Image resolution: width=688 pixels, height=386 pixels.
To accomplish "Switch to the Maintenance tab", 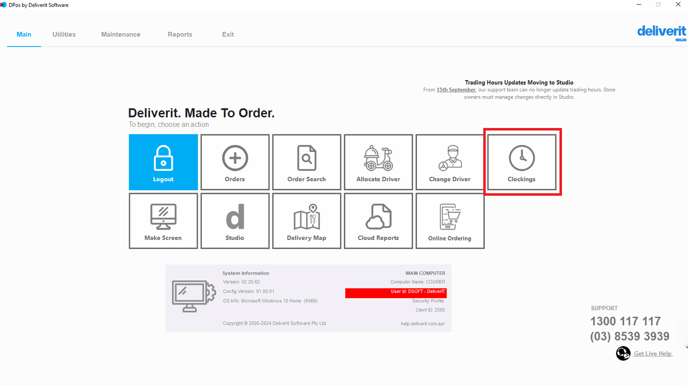I will pyautogui.click(x=121, y=34).
